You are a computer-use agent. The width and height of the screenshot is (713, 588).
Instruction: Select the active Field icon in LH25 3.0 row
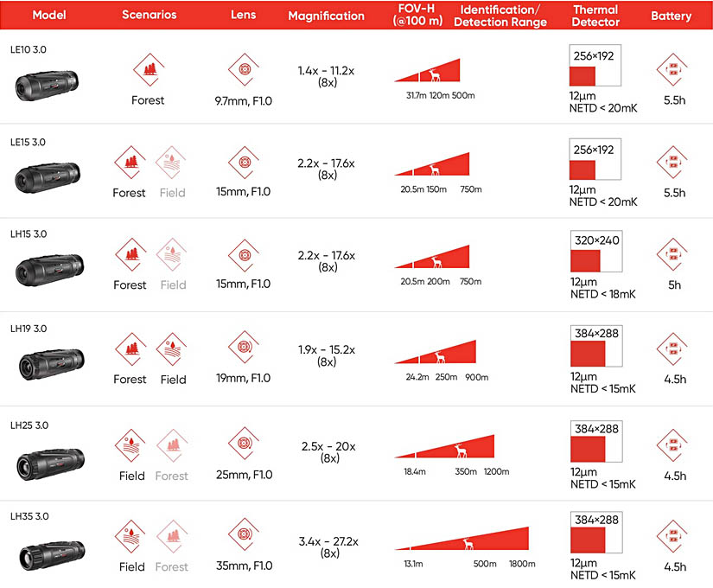point(131,444)
